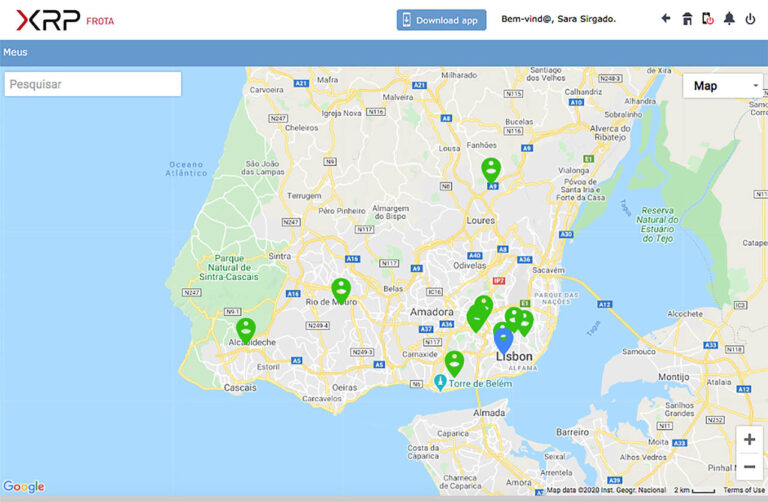
Task: Click the document power icon in header
Action: point(708,19)
